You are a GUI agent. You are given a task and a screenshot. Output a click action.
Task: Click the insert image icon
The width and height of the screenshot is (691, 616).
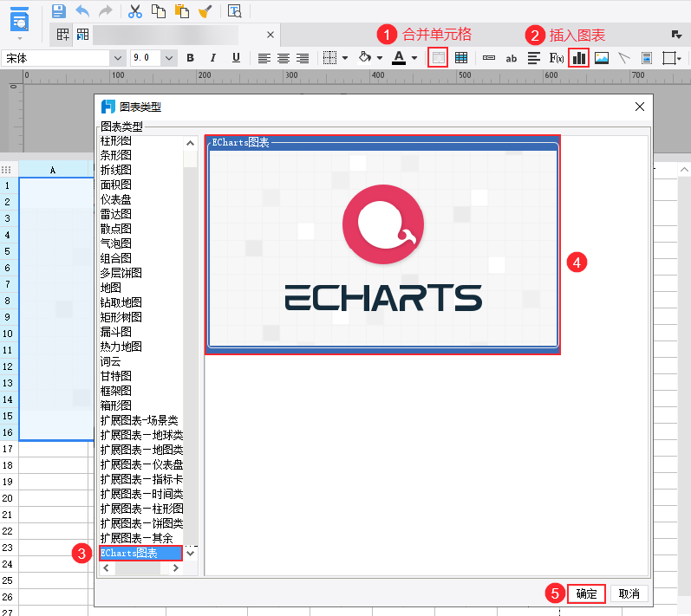[602, 58]
